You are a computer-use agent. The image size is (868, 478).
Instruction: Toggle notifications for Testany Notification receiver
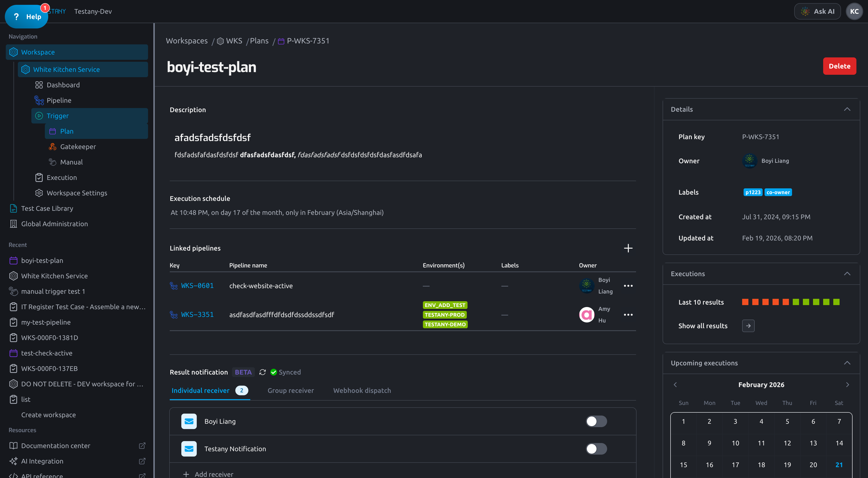pyautogui.click(x=596, y=449)
